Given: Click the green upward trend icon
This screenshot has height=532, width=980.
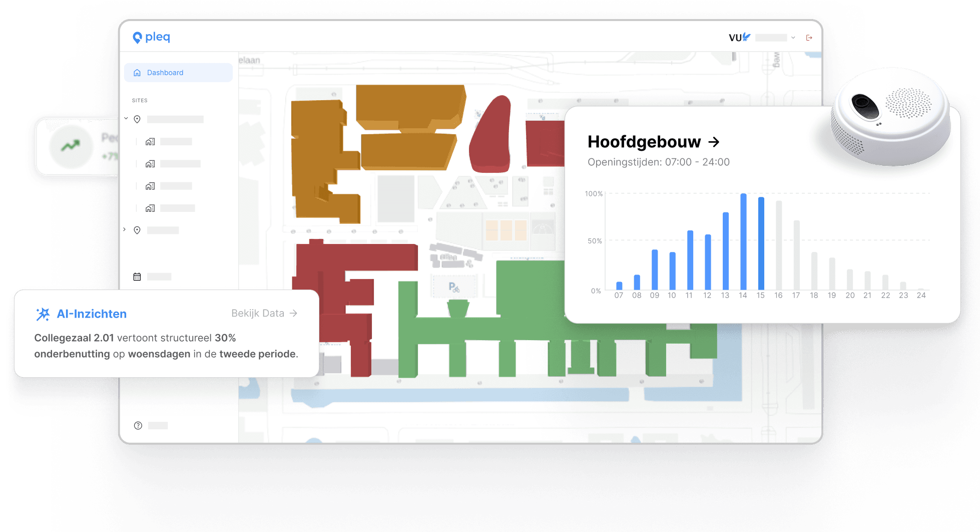Looking at the screenshot, I should tap(71, 146).
